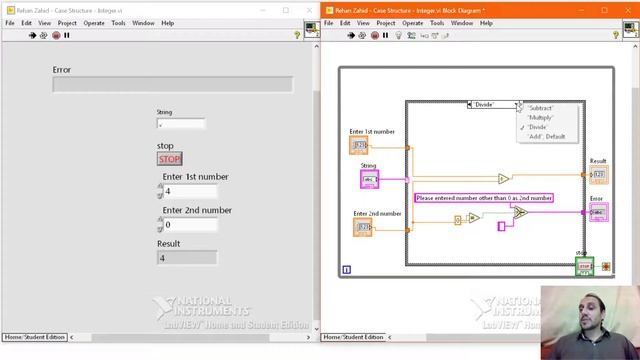Click the loop iteration terminal
640x360 pixels.
click(x=346, y=270)
